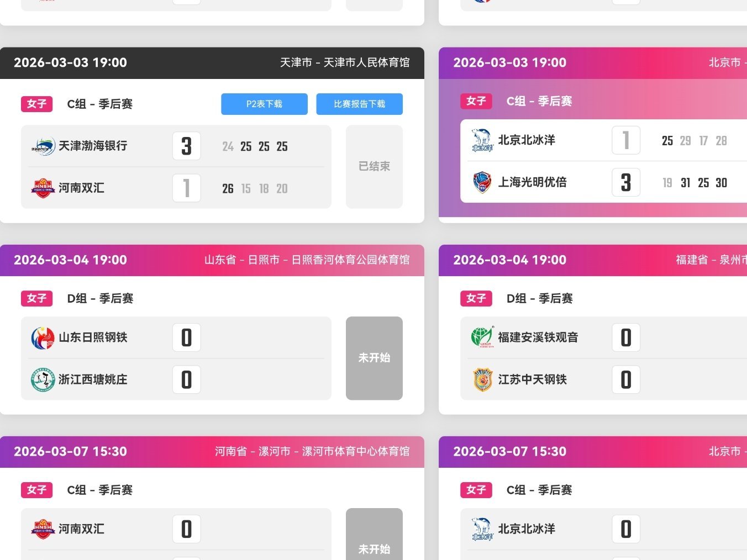Image resolution: width=747 pixels, height=560 pixels.
Task: Open the 2026-03-03 天津 match header
Action: (210, 63)
